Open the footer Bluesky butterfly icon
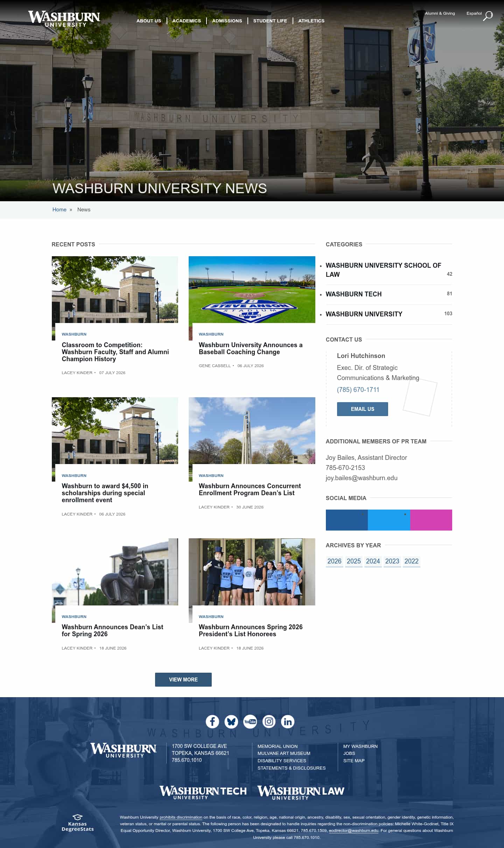504x848 pixels. pyautogui.click(x=231, y=721)
